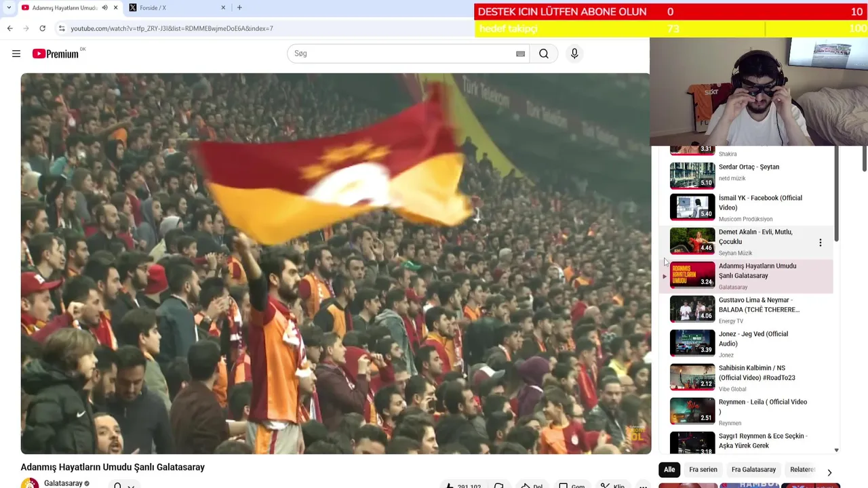
Task: Create a clip with Klip button
Action: pos(614,485)
